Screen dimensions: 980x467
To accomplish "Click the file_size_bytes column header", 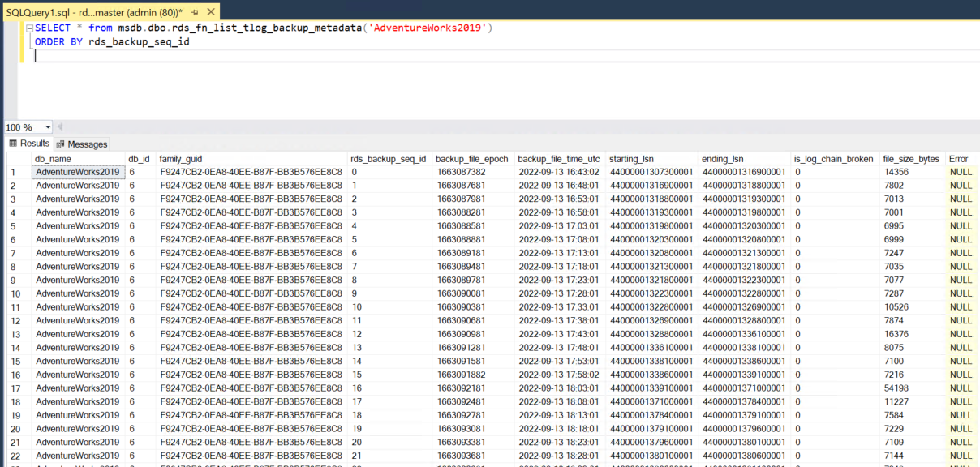I will pos(910,159).
